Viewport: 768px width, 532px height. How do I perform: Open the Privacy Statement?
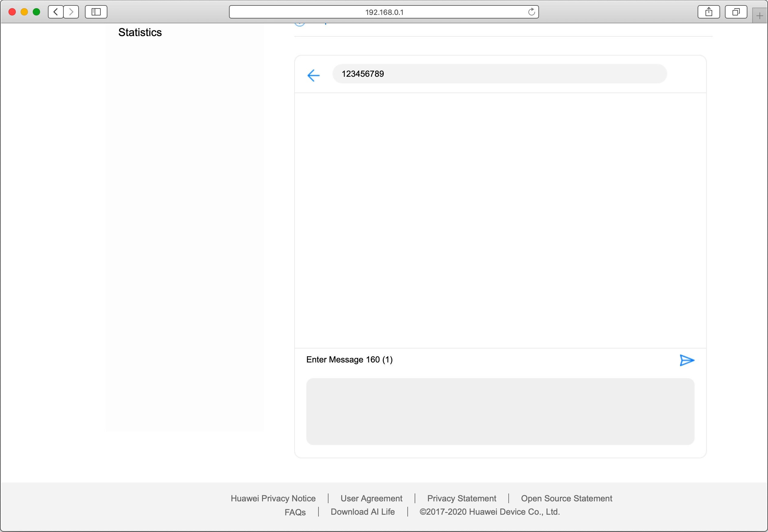[462, 498]
